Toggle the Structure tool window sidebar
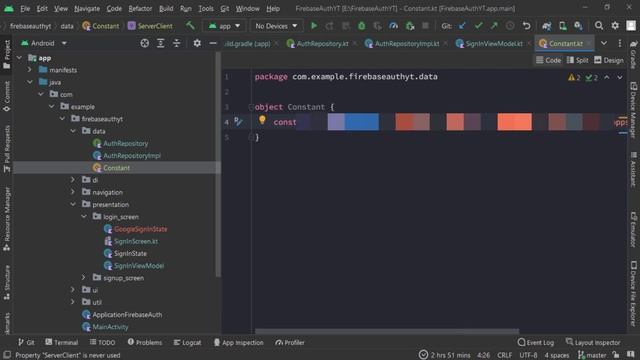Screen dimensions: 640x360 pyautogui.click(x=7, y=282)
